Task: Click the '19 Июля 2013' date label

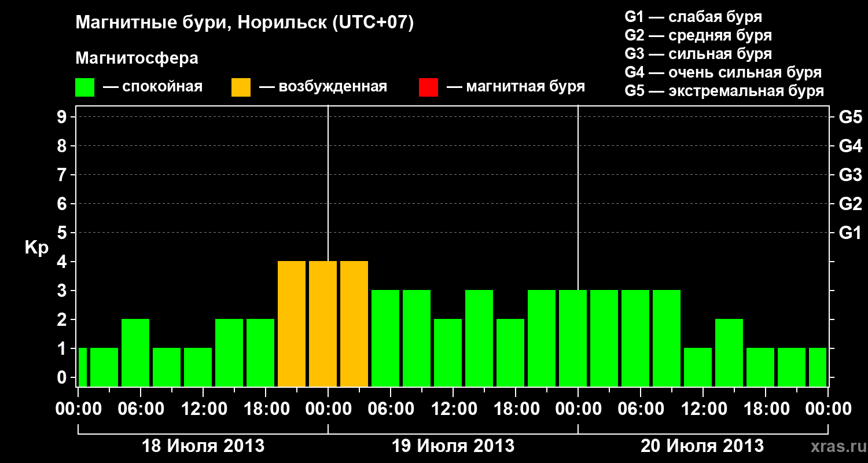Action: click(453, 446)
